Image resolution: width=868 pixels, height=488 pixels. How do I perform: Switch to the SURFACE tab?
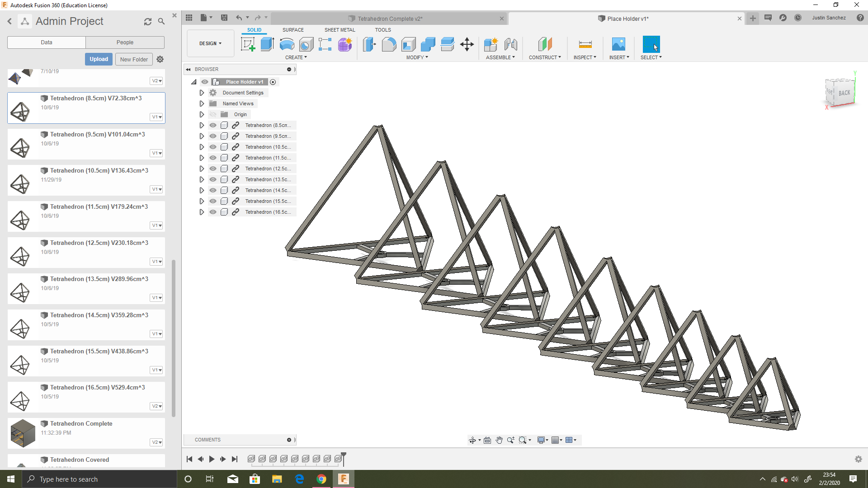pos(293,30)
